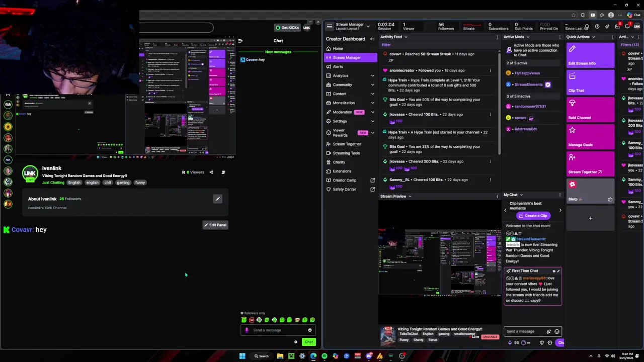The image size is (644, 362).
Task: Go to previous My Chat highlight card
Action: tap(506, 210)
